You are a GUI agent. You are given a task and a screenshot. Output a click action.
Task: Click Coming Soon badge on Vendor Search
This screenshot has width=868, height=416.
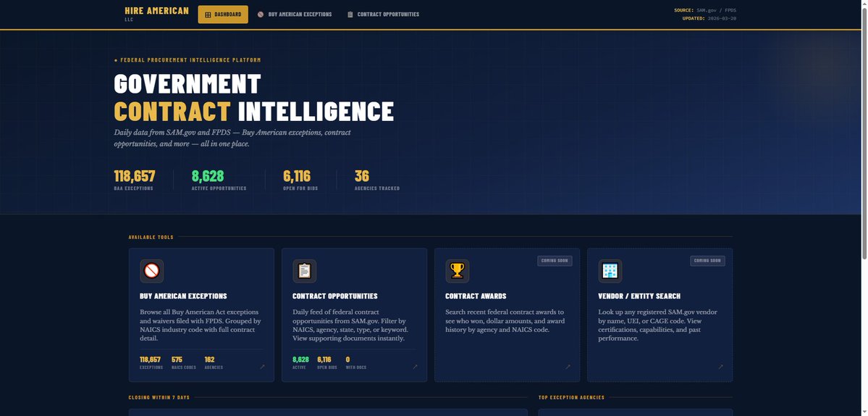tap(707, 261)
